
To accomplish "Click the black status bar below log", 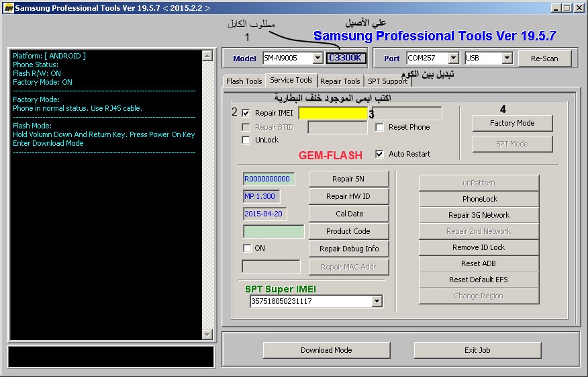I will (x=111, y=356).
